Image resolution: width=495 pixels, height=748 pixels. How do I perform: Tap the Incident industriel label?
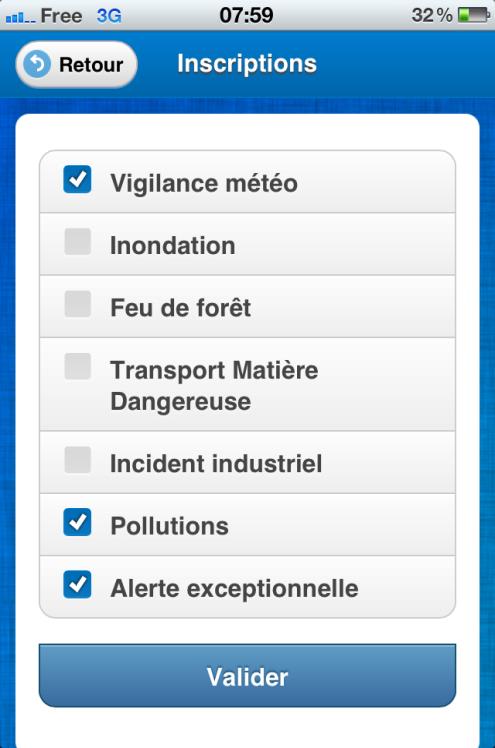pos(216,464)
